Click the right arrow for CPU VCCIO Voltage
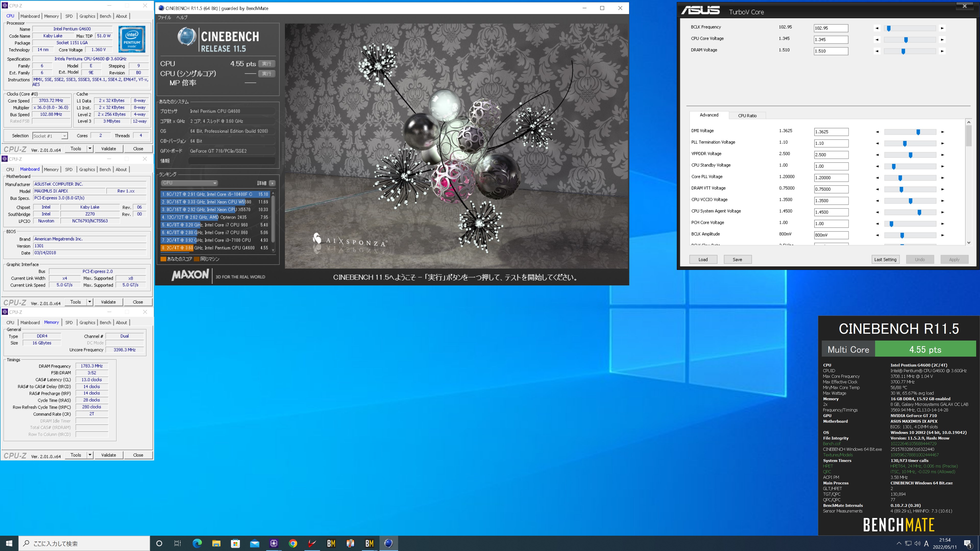Image resolution: width=980 pixels, height=551 pixels. [942, 201]
